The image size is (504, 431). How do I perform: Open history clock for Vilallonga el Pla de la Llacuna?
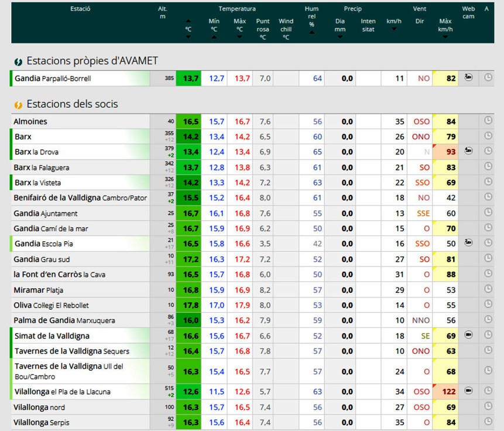coord(488,391)
